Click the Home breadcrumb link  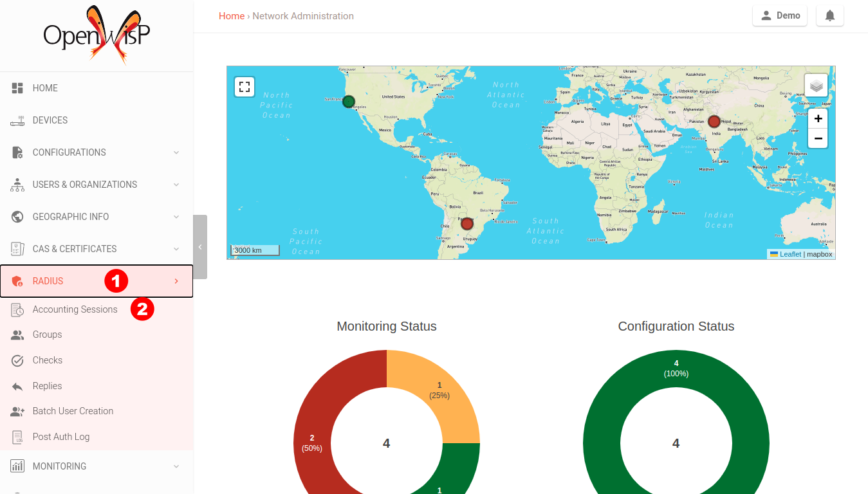(232, 15)
